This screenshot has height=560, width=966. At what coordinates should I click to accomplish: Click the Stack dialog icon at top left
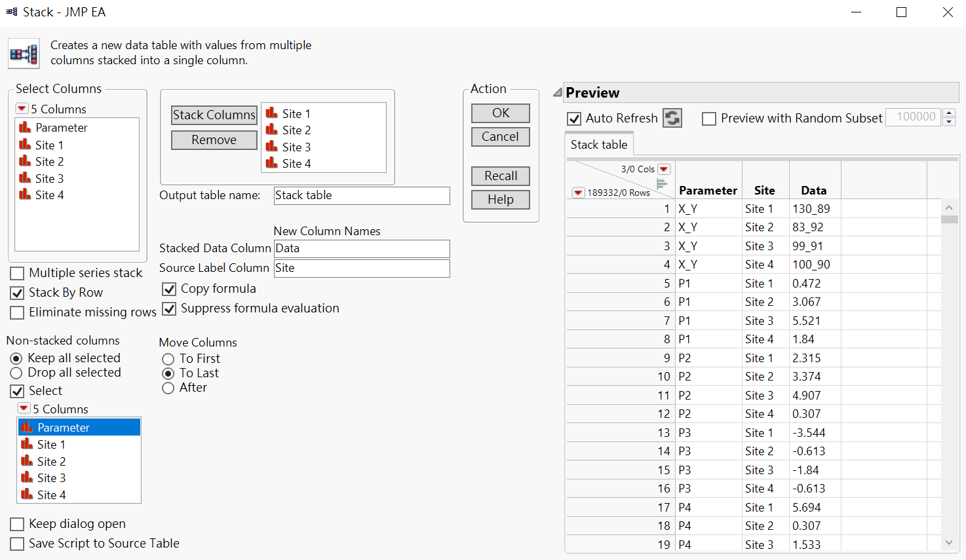(x=24, y=53)
